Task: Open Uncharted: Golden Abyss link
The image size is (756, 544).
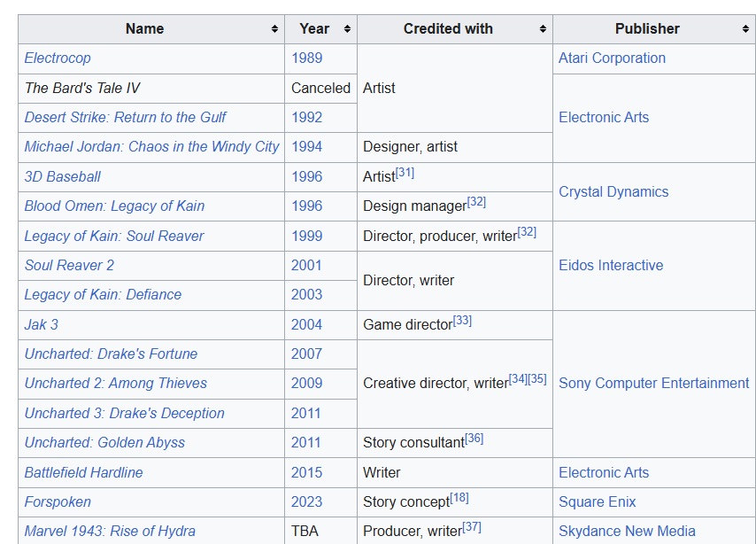Action: (x=104, y=443)
